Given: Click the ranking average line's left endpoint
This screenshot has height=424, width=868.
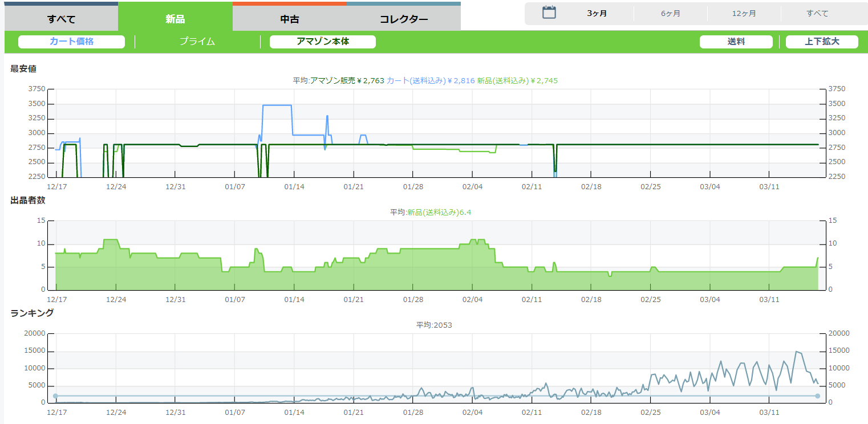Looking at the screenshot, I should click(x=55, y=396).
